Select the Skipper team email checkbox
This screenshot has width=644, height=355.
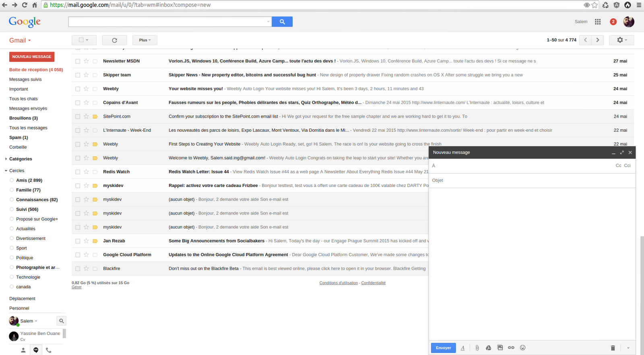[78, 75]
